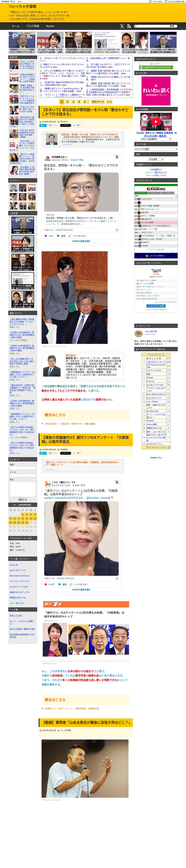Open ヒカルのブログ in ranking list
Image resolution: width=186 pixels, height=868 pixels.
[x=146, y=199]
